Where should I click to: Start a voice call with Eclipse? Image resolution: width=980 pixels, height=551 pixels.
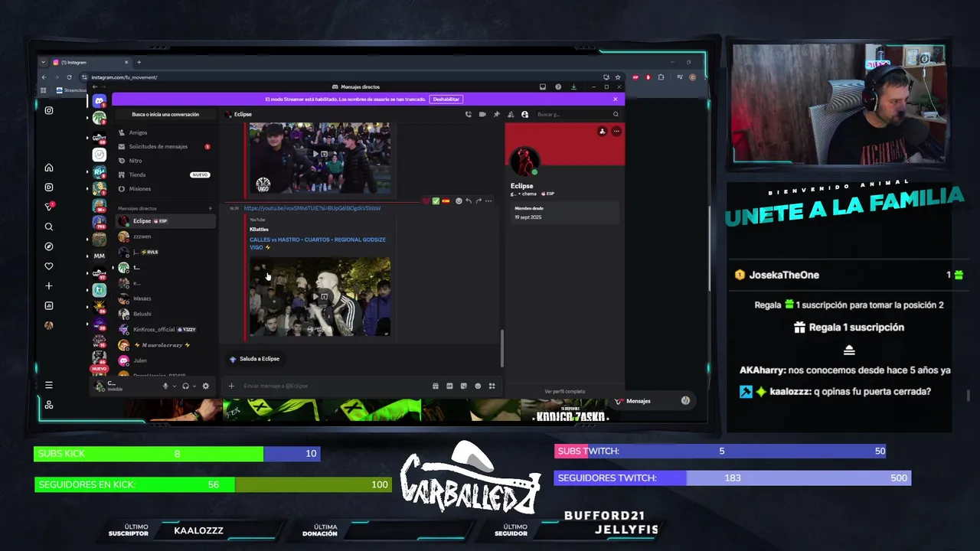coord(468,114)
